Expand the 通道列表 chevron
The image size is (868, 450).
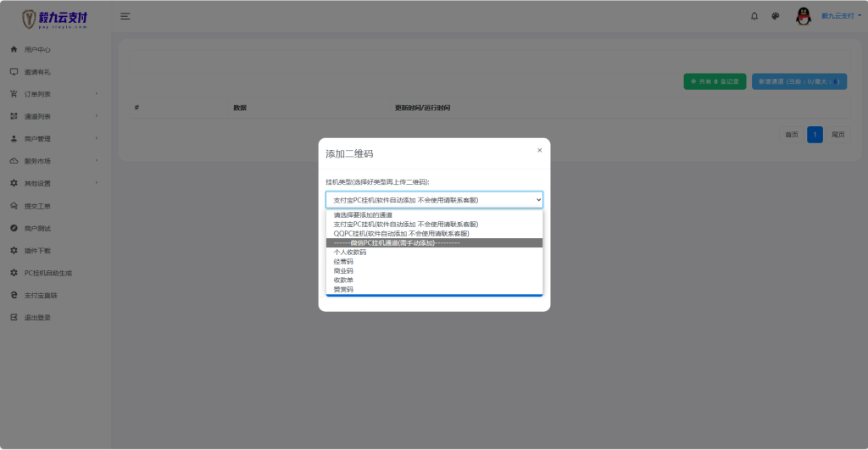click(x=97, y=116)
